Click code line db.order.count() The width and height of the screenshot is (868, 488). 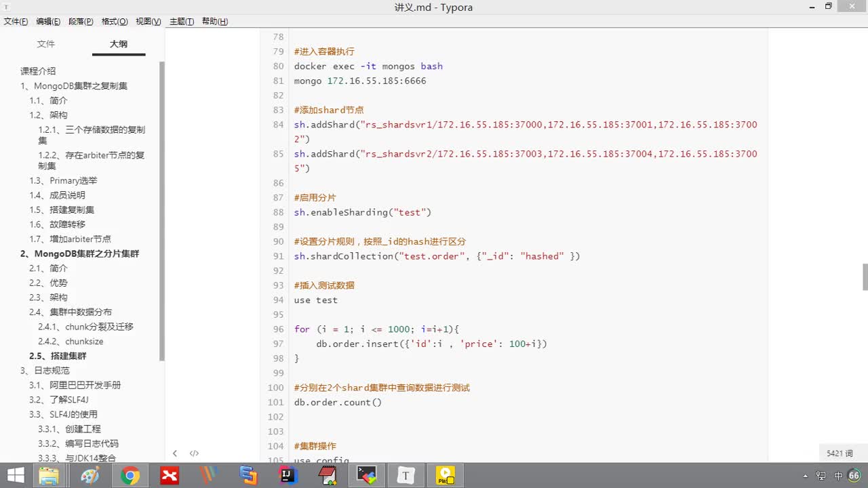click(x=338, y=403)
